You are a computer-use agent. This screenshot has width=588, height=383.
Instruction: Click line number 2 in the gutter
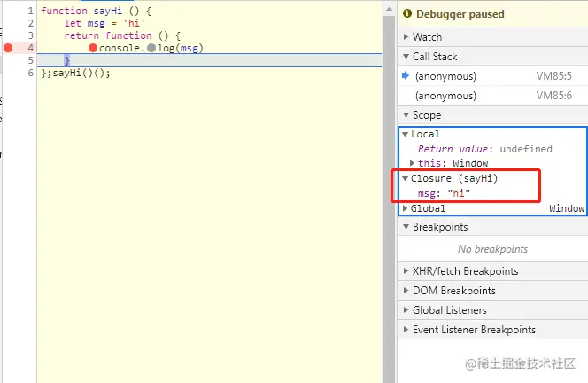(x=30, y=23)
